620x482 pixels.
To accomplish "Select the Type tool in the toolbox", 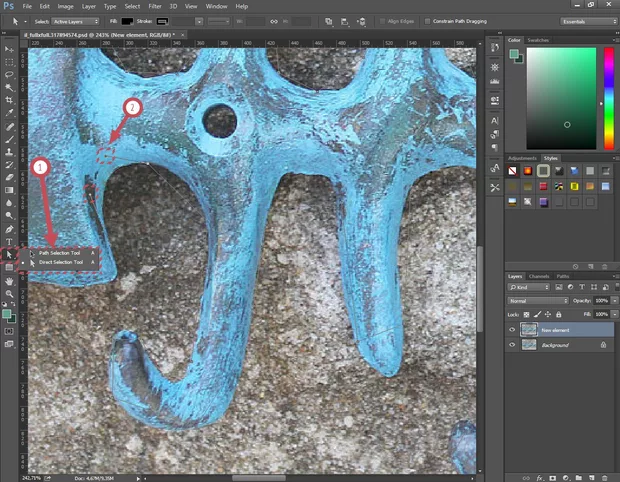I will point(9,241).
